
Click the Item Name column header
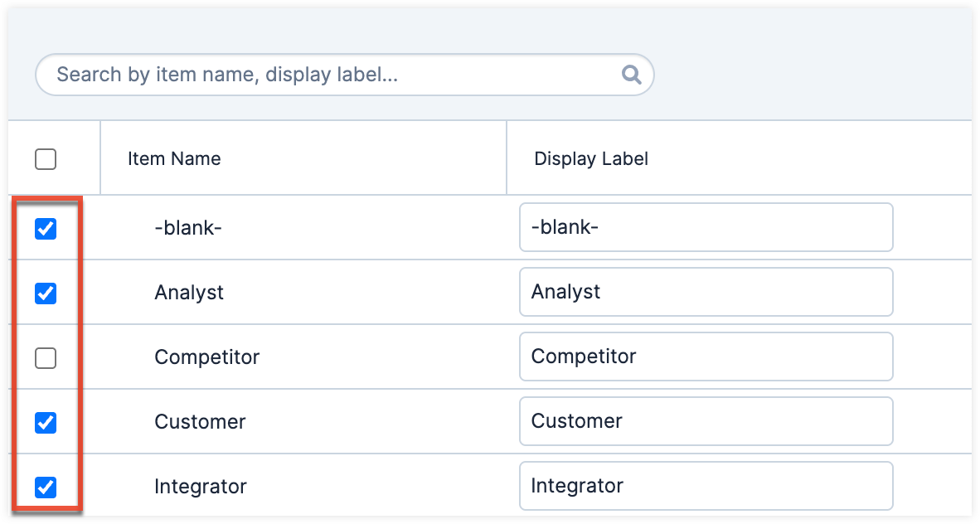tap(174, 158)
